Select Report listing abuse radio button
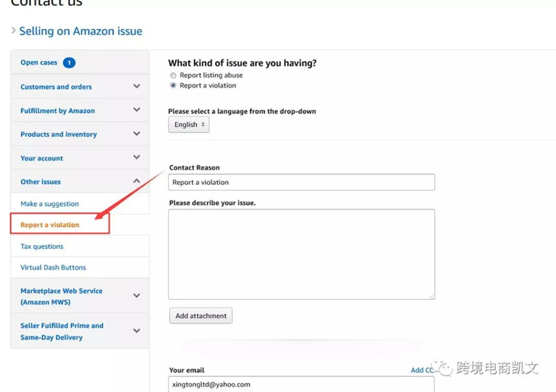556x392 pixels. (x=173, y=75)
